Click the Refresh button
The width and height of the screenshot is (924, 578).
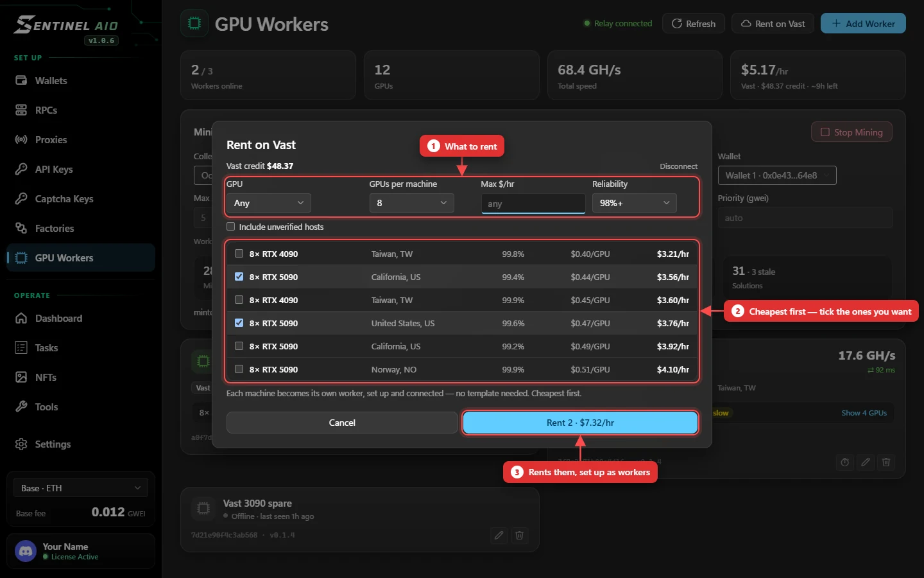tap(694, 24)
